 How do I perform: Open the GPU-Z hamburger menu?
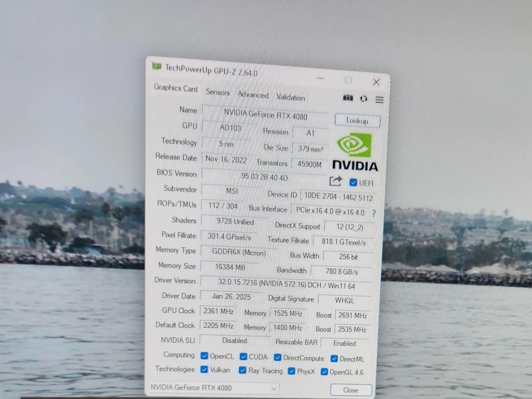point(379,100)
